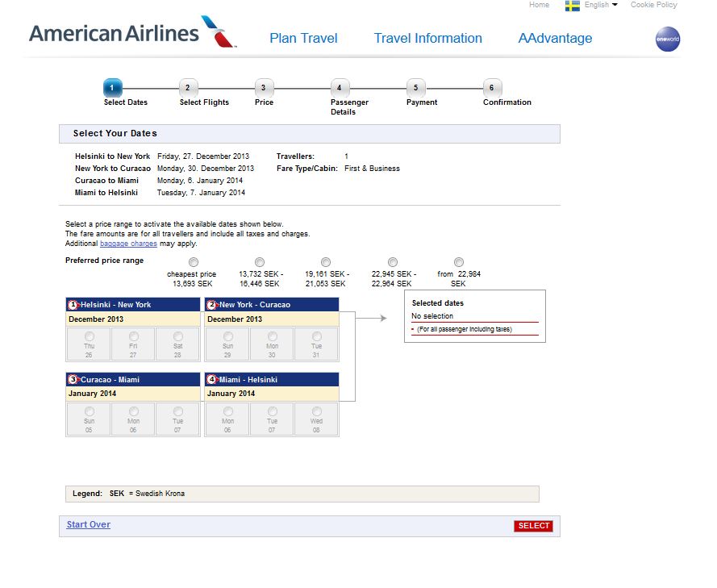The height and width of the screenshot is (588, 717).
Task: Open the Travel Information menu
Action: (427, 38)
